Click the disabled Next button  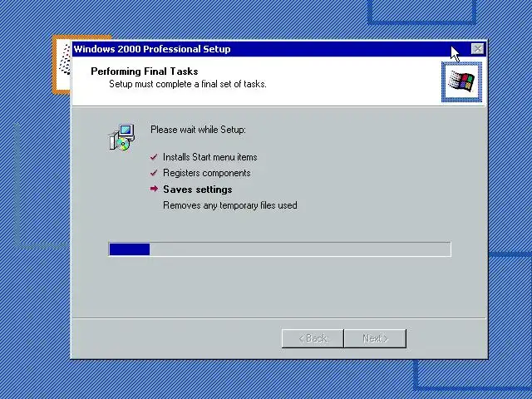point(375,338)
